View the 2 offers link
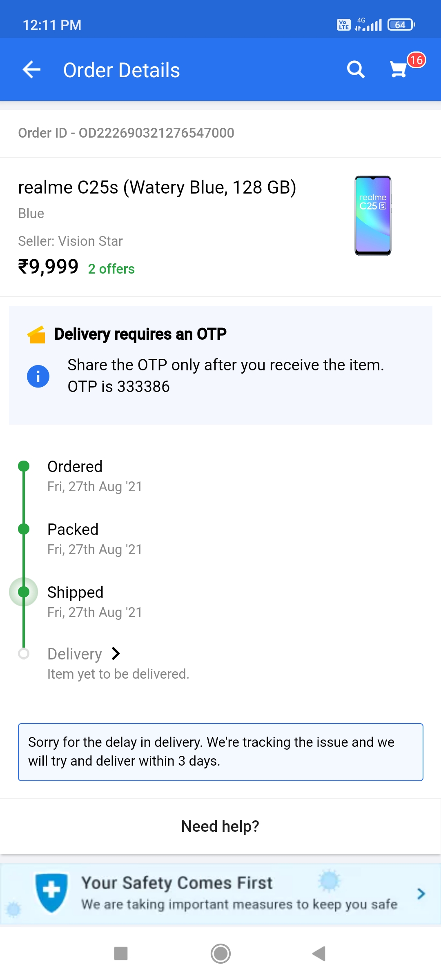Screen dimensions: 441x980 [111, 269]
